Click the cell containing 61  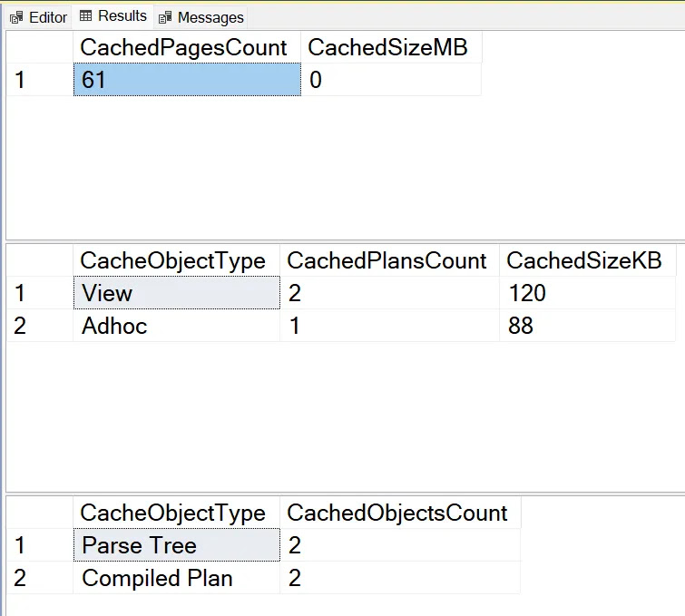187,80
